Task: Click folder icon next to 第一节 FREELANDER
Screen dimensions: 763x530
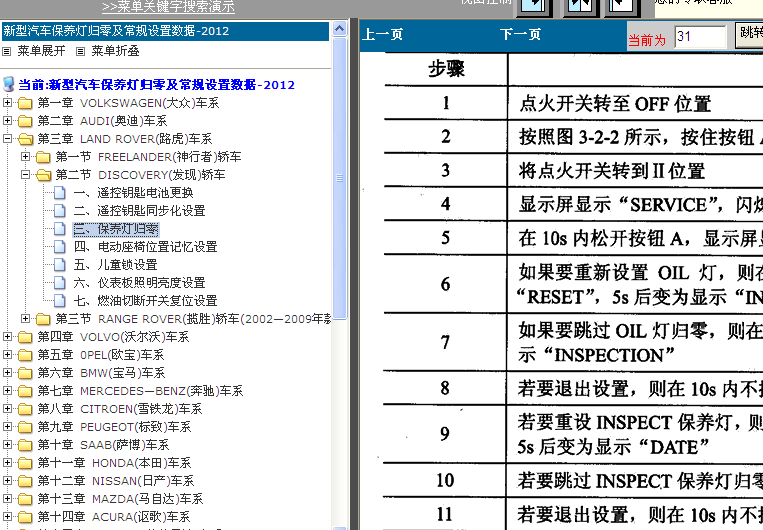Action: click(x=43, y=157)
